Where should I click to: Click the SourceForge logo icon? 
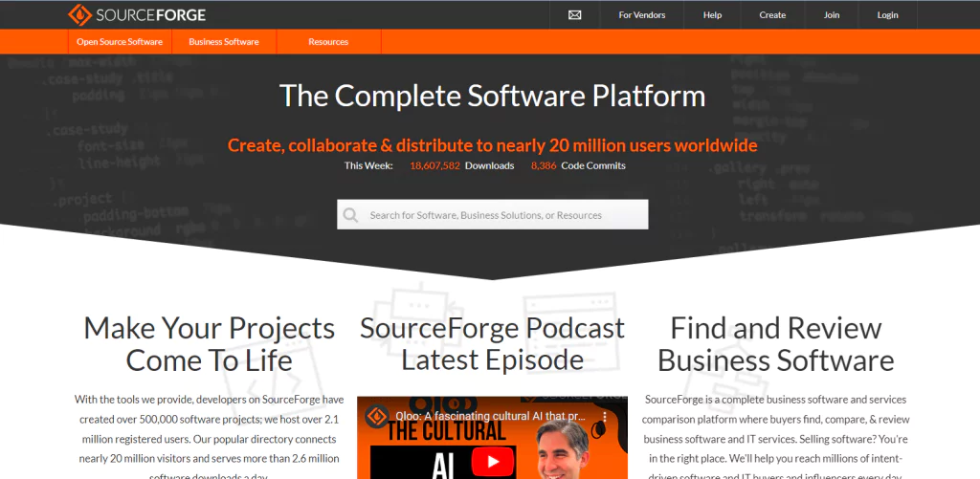click(80, 14)
